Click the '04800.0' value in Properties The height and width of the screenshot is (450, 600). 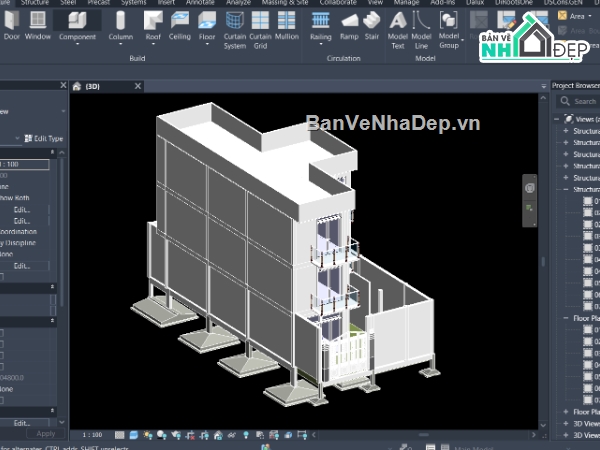[12, 378]
